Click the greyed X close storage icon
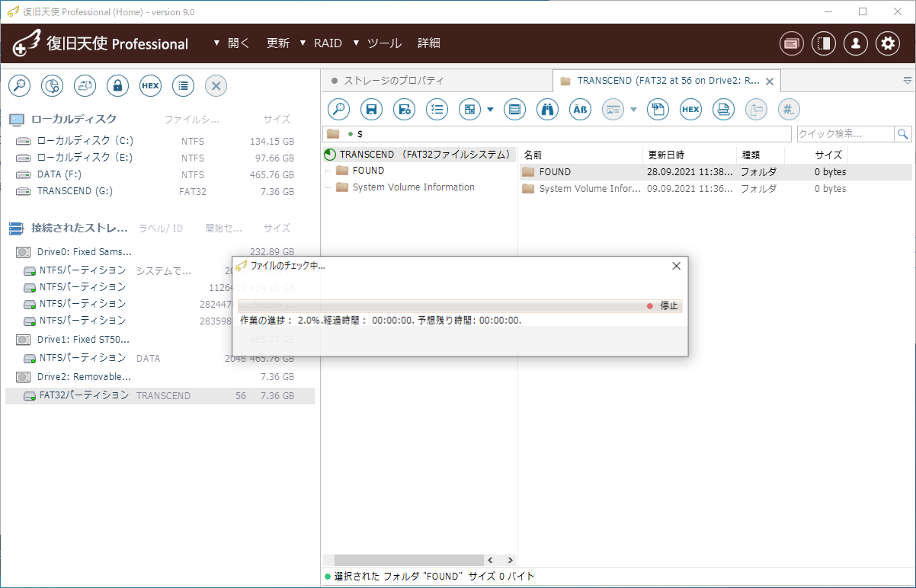The height and width of the screenshot is (588, 916). tap(216, 86)
